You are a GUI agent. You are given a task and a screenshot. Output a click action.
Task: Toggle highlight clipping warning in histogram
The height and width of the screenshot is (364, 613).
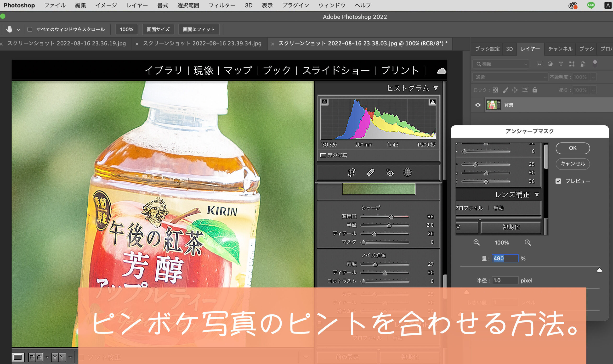coord(432,102)
